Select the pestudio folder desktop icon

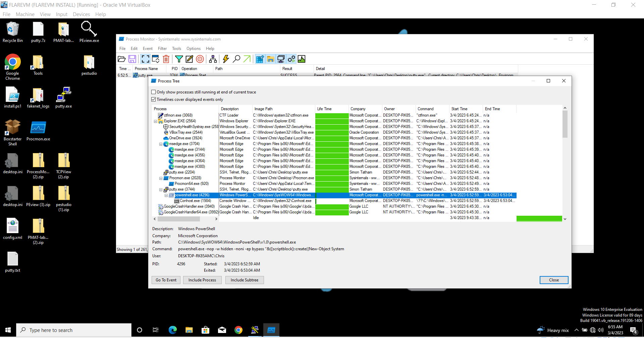(89, 65)
